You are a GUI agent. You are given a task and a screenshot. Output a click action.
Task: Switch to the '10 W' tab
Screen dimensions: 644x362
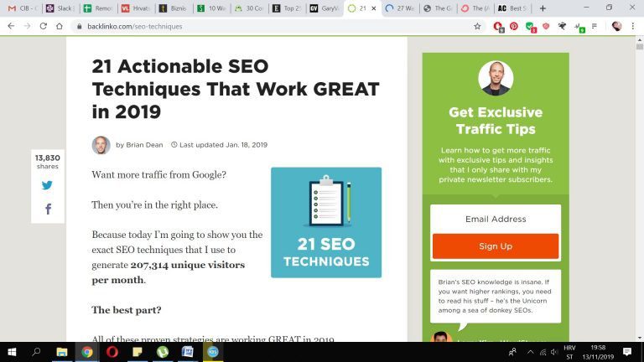tap(211, 8)
